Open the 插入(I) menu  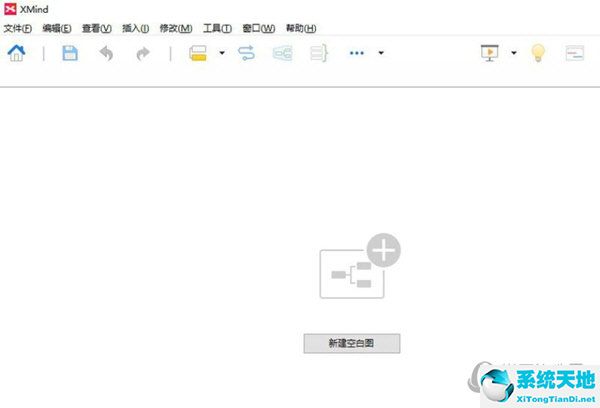[x=135, y=28]
